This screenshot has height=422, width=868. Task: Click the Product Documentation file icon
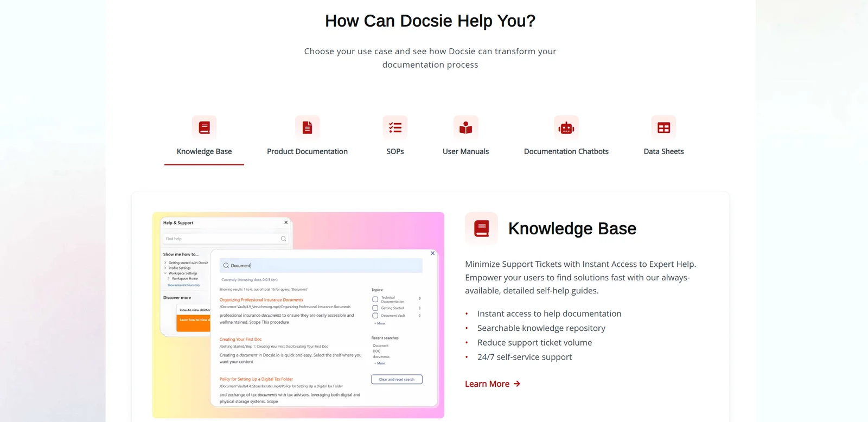[x=307, y=127]
